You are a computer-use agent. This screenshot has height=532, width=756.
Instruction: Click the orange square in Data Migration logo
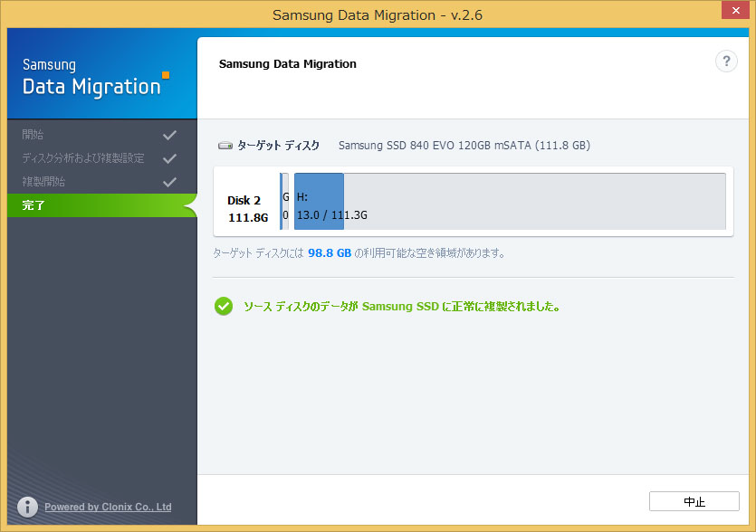click(166, 75)
